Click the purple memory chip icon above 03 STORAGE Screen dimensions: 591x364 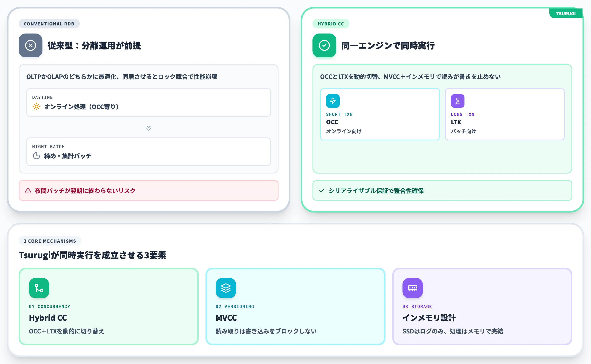coord(412,288)
